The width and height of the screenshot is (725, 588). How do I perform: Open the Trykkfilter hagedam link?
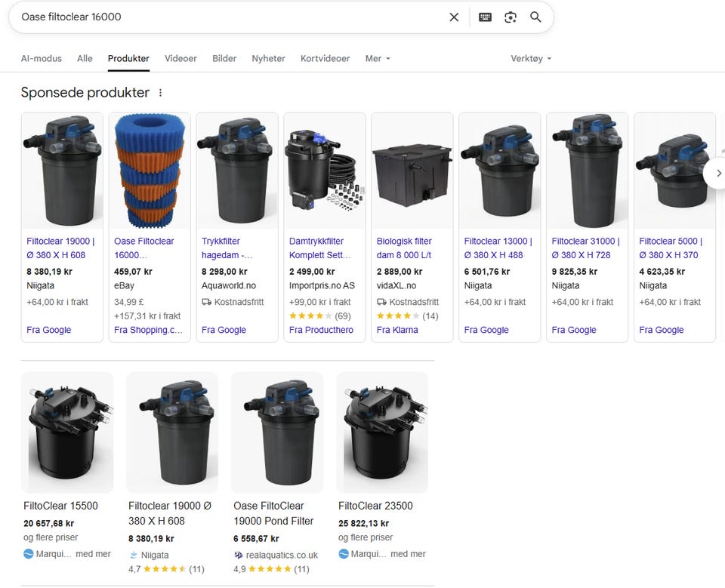coord(227,248)
